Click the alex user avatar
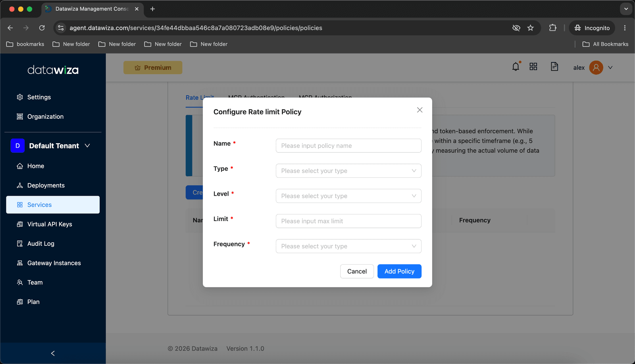The height and width of the screenshot is (364, 635). point(596,67)
